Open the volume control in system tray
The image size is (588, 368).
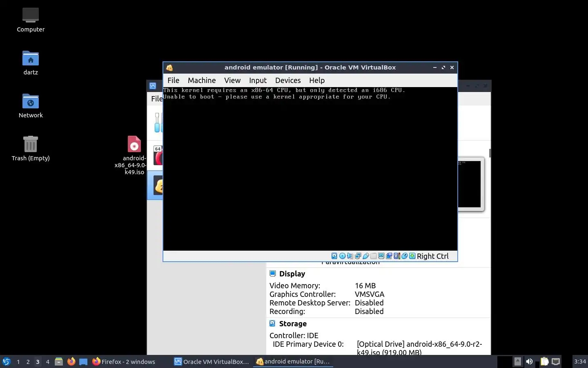coord(529,361)
